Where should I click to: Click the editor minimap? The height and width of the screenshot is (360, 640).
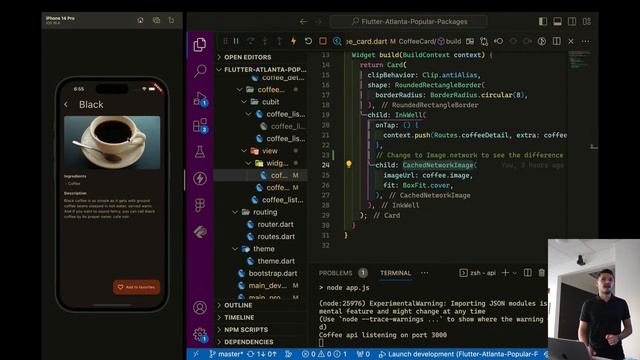tap(579, 59)
